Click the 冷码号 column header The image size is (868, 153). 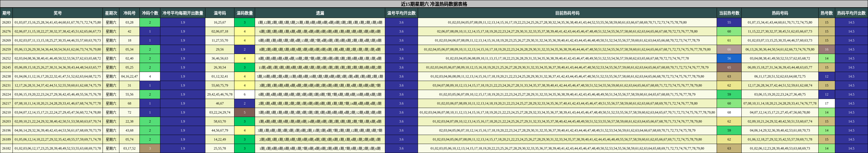(x=129, y=13)
